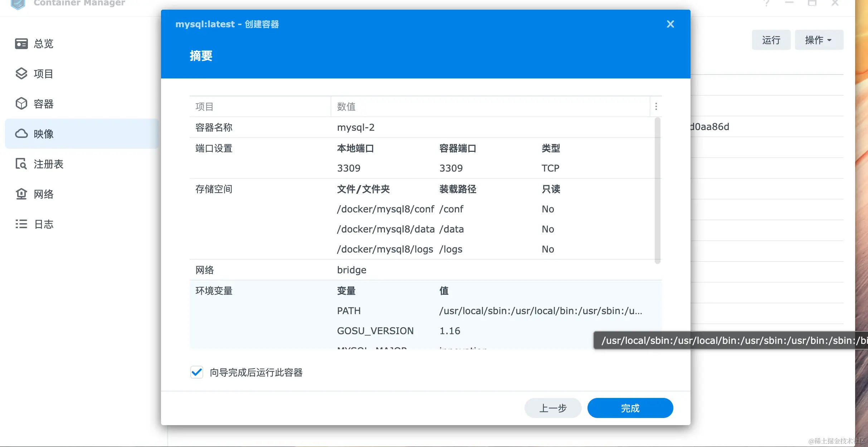Click the 项目 column header in summary table
Image resolution: width=868 pixels, height=447 pixels.
[204, 106]
